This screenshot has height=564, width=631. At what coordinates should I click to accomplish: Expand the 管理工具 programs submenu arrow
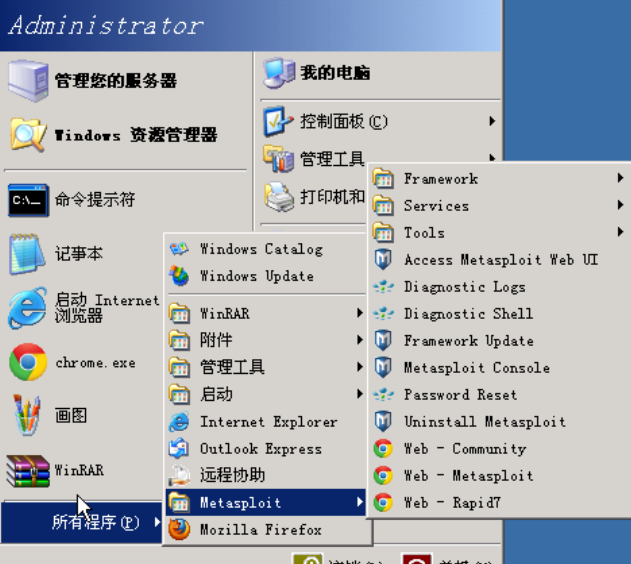359,366
